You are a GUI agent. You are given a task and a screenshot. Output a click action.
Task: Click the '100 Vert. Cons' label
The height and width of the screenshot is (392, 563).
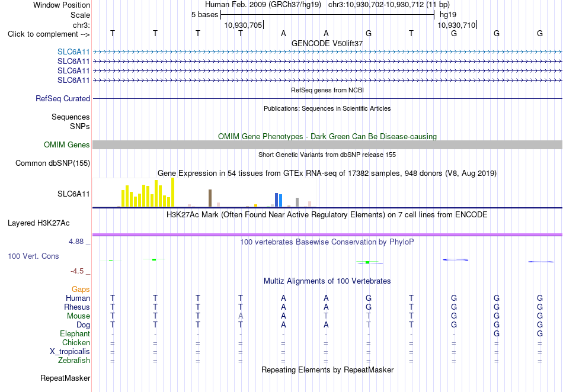pyautogui.click(x=33, y=256)
